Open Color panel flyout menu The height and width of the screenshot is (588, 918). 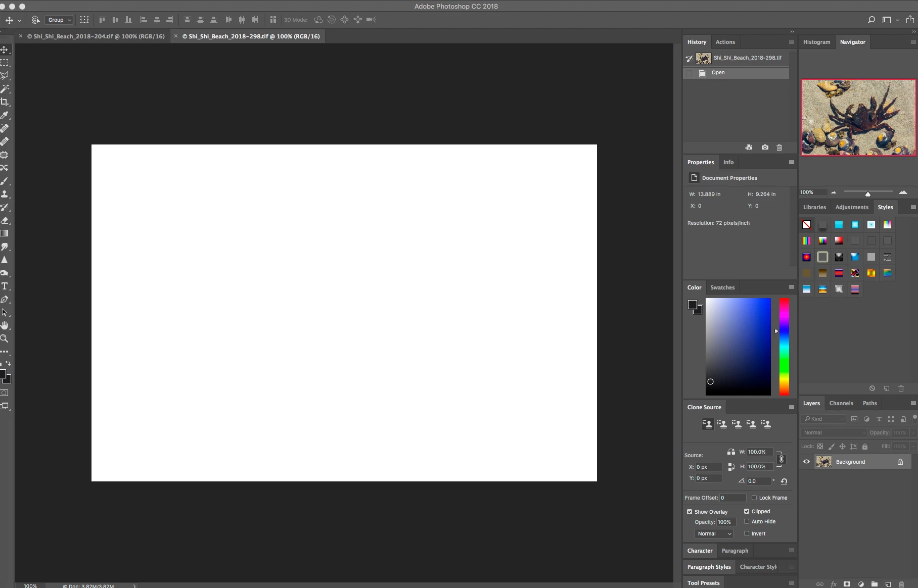pyautogui.click(x=791, y=287)
